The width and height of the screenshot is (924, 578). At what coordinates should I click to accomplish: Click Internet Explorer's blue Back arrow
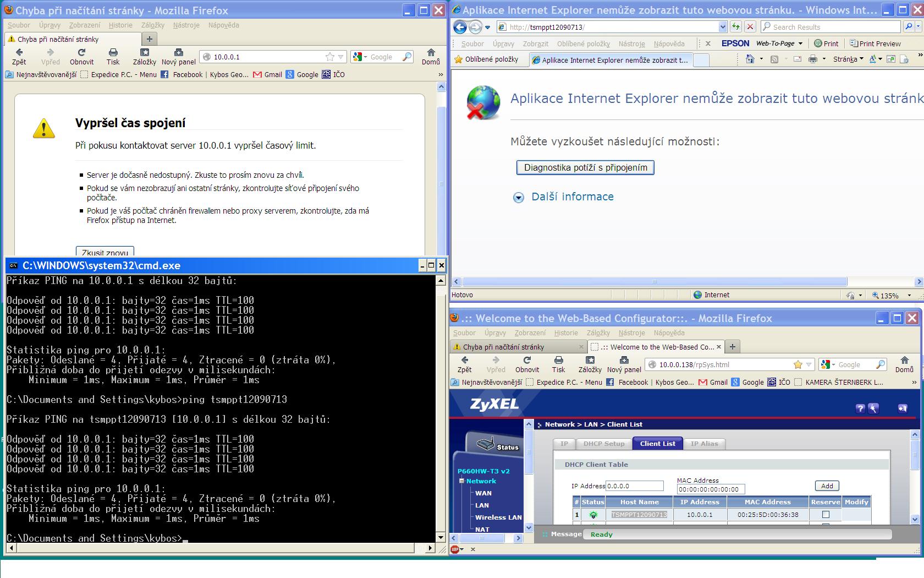[x=460, y=26]
